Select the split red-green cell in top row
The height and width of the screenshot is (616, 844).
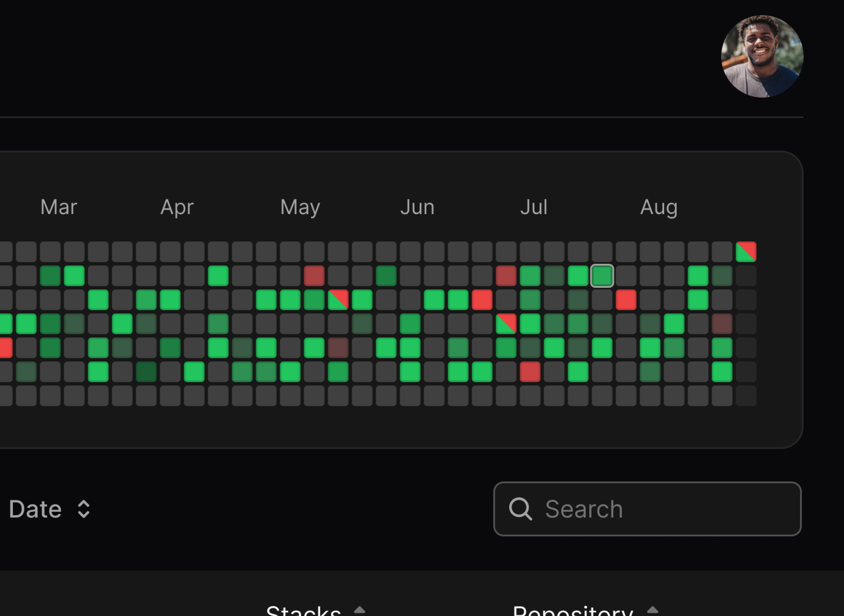coord(746,251)
